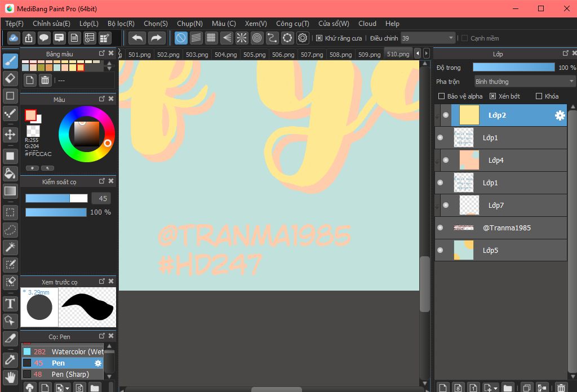Select the Hand tool
Viewport: 577px width, 392px height.
(x=10, y=377)
